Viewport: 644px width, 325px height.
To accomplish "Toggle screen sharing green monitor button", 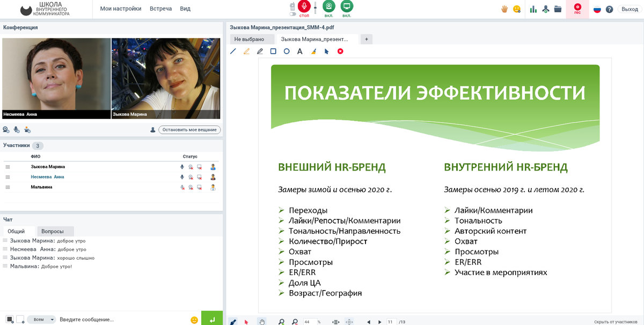I will click(347, 6).
